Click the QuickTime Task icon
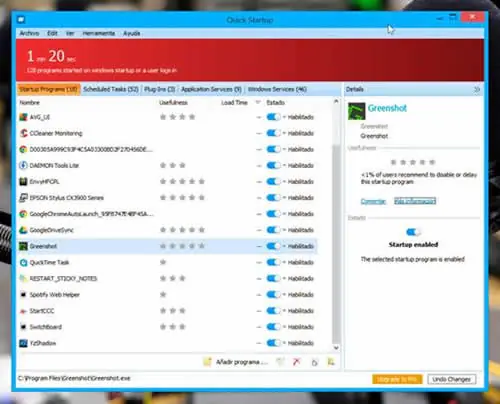Viewport: 500px width, 404px height. [23, 262]
